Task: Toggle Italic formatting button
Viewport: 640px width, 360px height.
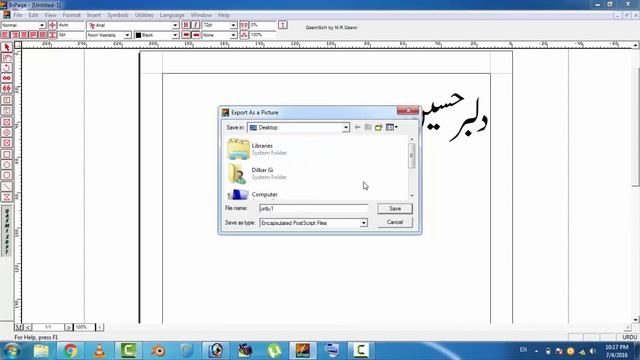Action: click(196, 25)
